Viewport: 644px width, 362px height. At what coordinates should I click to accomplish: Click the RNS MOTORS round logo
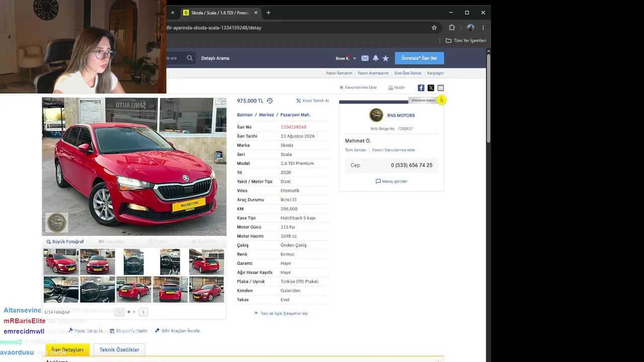376,115
